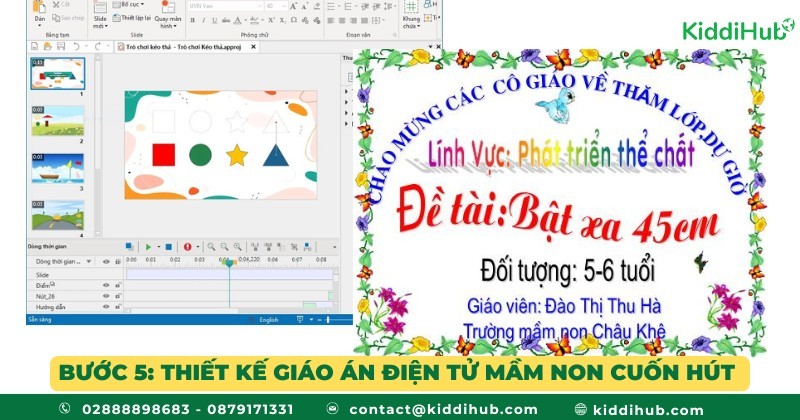
Task: Toggle visibility eye for Hướng dẫn row
Action: point(106,307)
